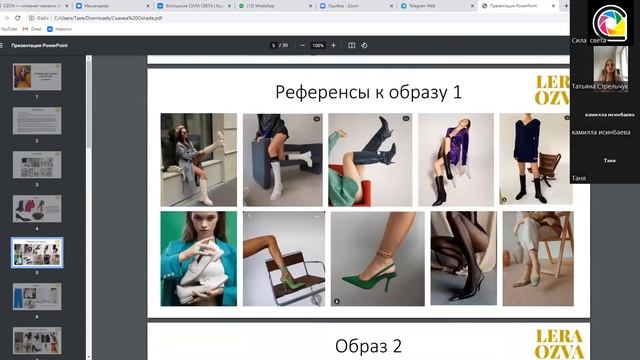Image resolution: width=640 pixels, height=360 pixels.
Task: Select page 7 thumbnail
Action: click(x=37, y=340)
